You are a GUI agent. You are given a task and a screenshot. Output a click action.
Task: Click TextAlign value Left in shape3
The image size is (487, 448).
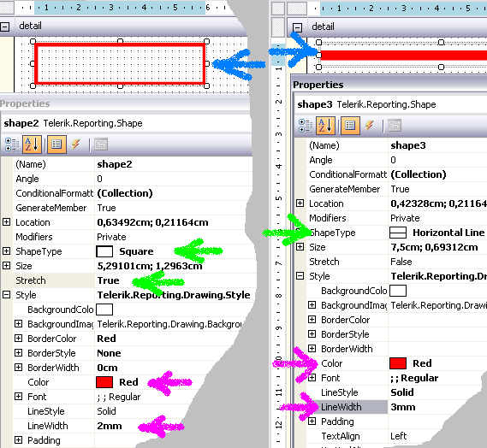tap(399, 436)
